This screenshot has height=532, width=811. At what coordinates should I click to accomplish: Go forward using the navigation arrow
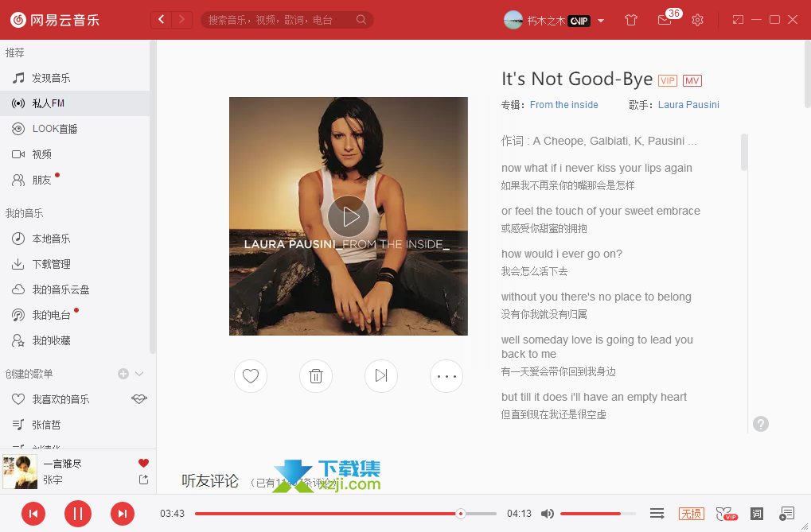(181, 20)
